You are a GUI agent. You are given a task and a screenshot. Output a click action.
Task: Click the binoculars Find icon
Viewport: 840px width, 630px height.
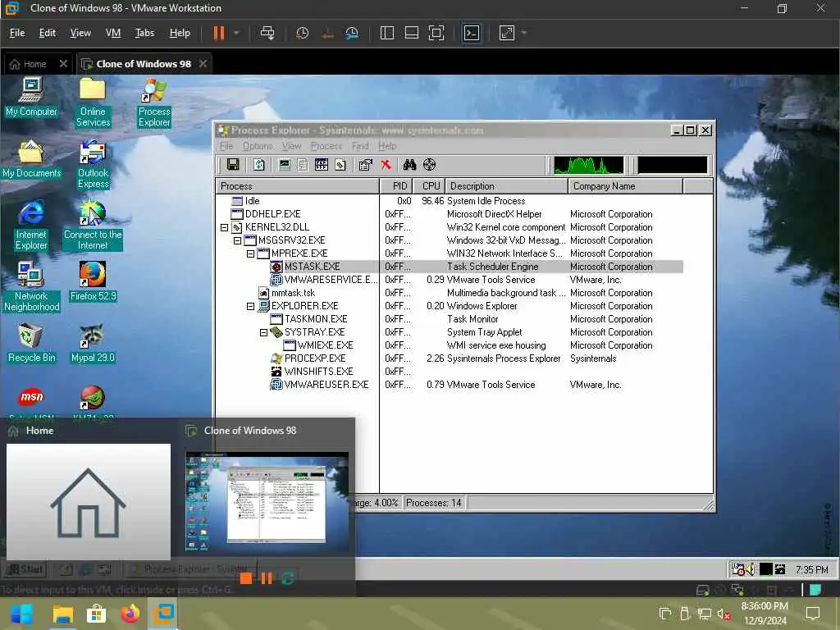coord(410,164)
